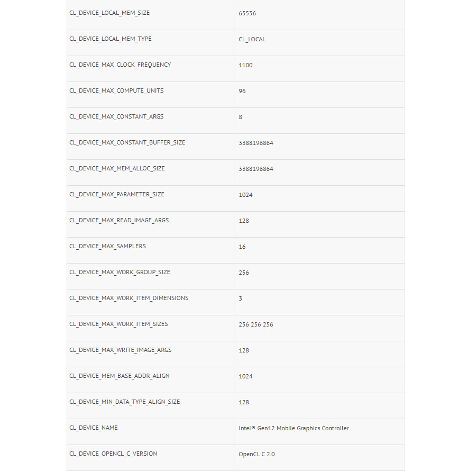Click the CL_LOCAL memory type value

pyautogui.click(x=252, y=39)
